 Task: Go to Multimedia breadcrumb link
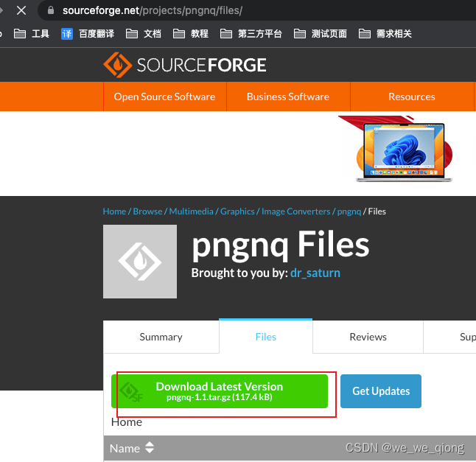coord(192,211)
